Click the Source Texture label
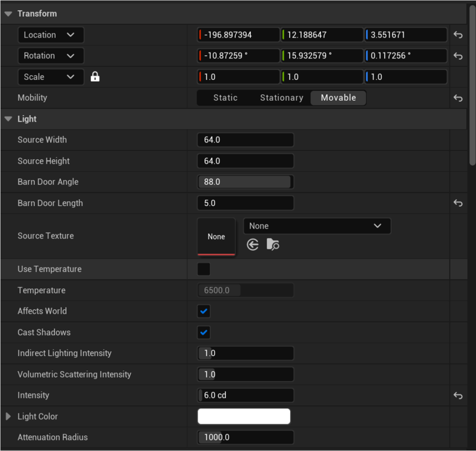 coord(46,236)
